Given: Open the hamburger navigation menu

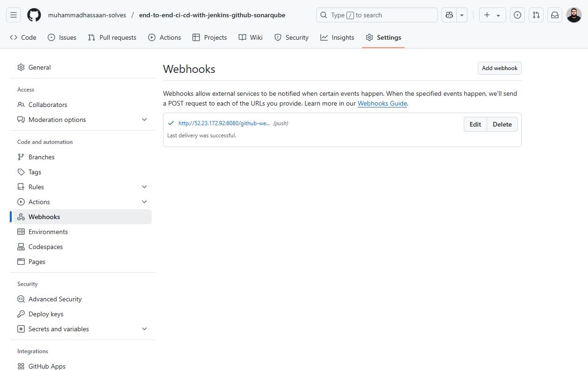Looking at the screenshot, I should tap(14, 15).
